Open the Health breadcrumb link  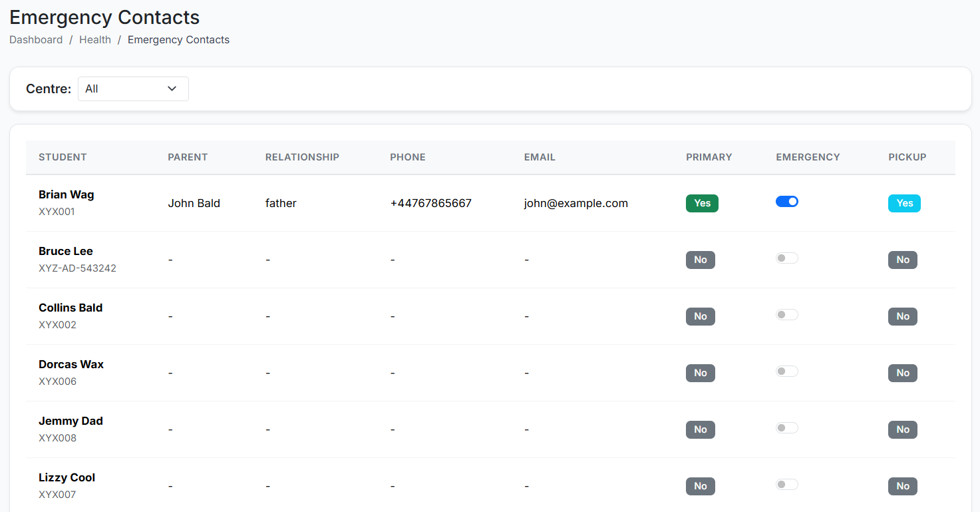click(95, 40)
